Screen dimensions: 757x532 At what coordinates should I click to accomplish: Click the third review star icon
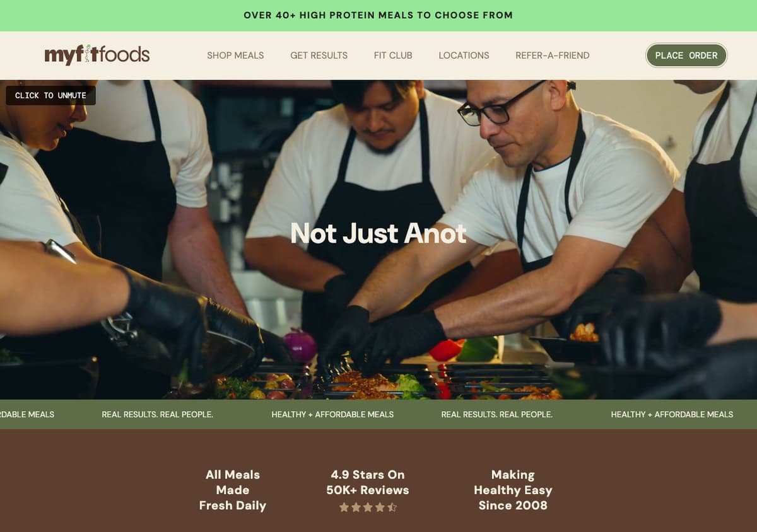pyautogui.click(x=368, y=507)
